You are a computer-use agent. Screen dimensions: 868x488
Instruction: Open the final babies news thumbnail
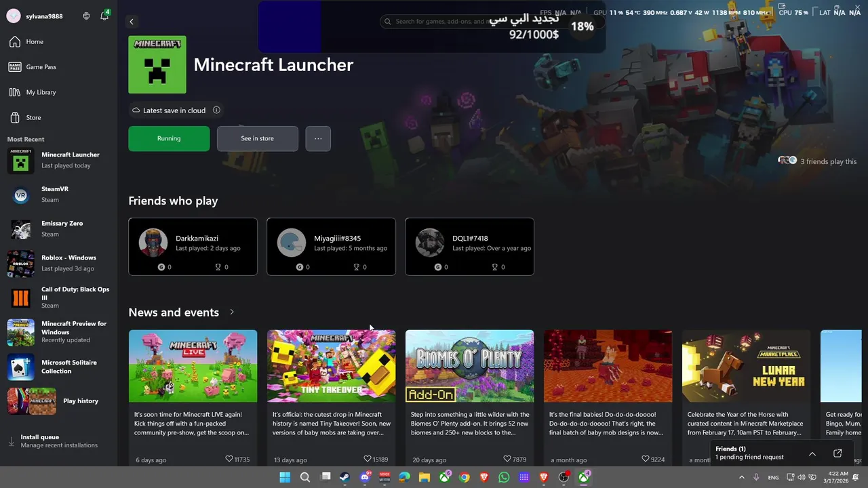(x=608, y=366)
